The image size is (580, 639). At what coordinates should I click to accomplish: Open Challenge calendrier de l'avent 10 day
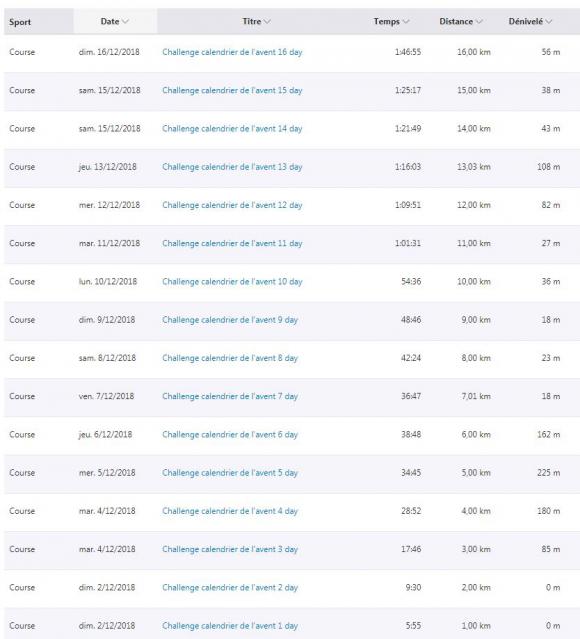232,282
